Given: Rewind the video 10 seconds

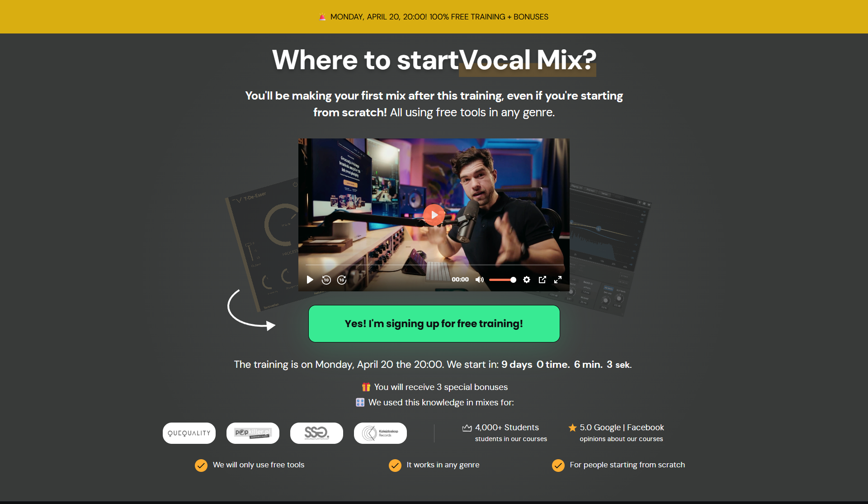Looking at the screenshot, I should coord(326,280).
